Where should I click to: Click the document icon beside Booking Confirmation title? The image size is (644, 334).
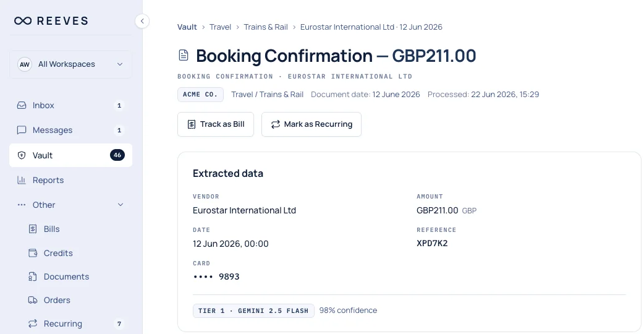tap(184, 56)
